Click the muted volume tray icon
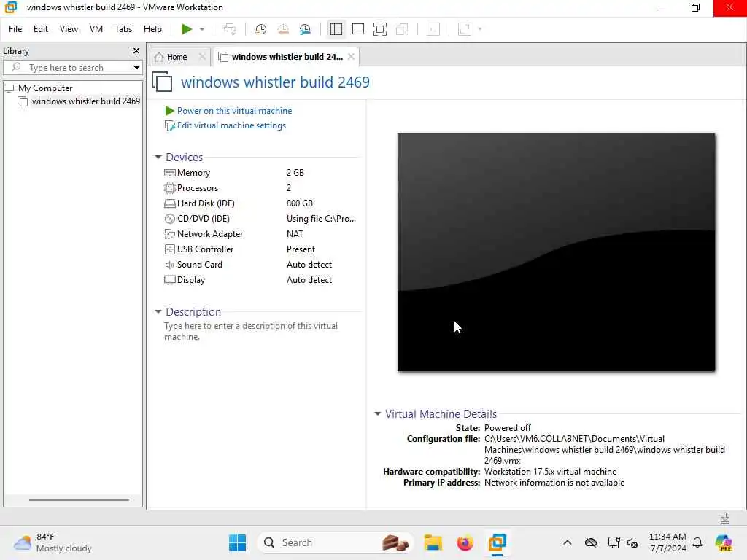This screenshot has width=747, height=560. point(632,542)
